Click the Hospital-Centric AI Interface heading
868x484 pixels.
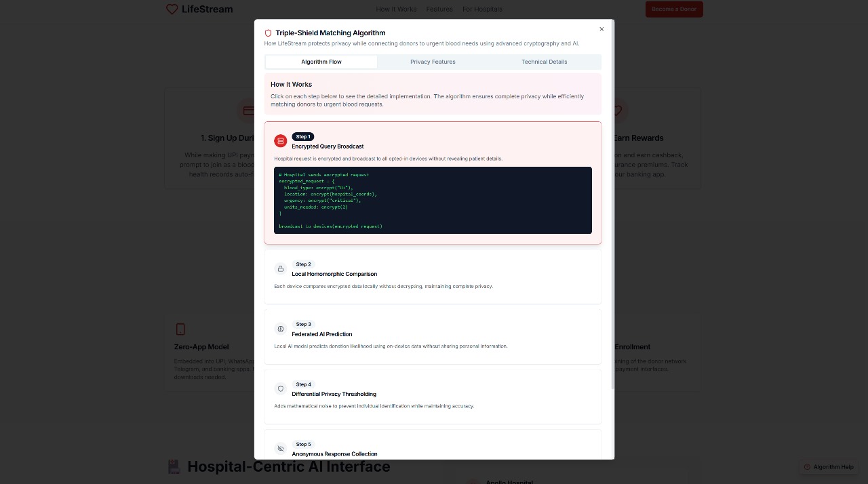point(288,466)
